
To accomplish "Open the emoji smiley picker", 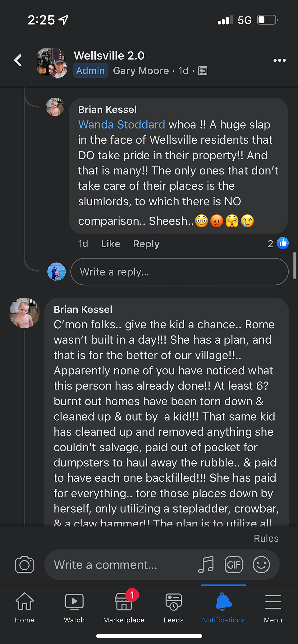I will click(261, 565).
